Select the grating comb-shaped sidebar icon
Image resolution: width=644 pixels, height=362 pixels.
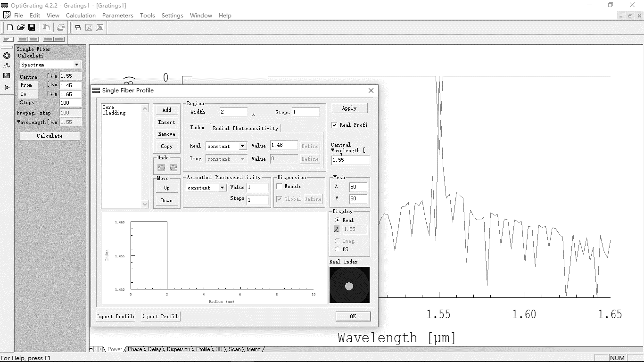(7, 76)
